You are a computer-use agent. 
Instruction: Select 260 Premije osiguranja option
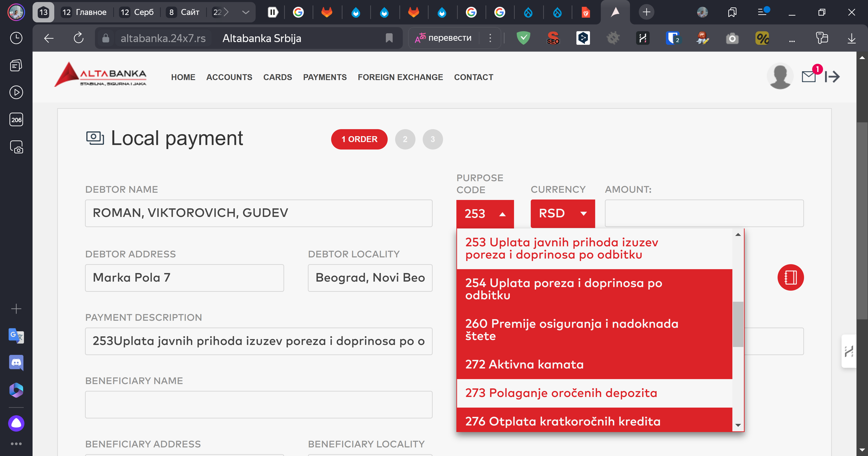pos(594,330)
